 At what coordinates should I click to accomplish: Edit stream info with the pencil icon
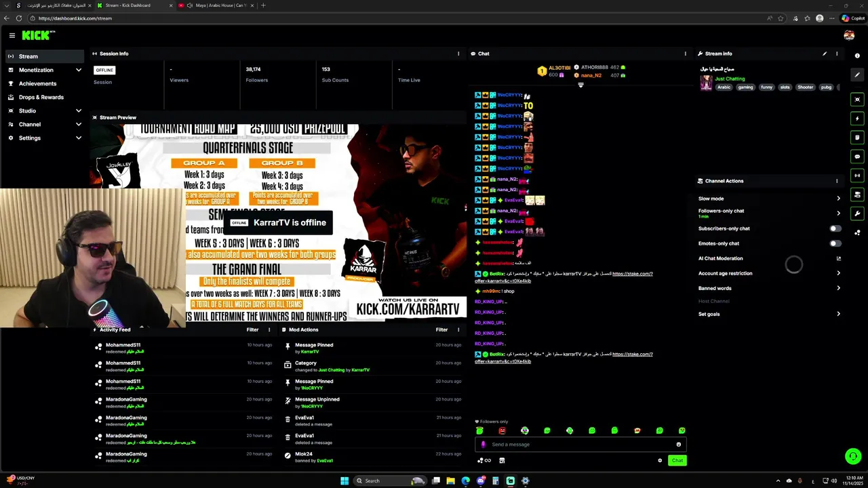825,54
